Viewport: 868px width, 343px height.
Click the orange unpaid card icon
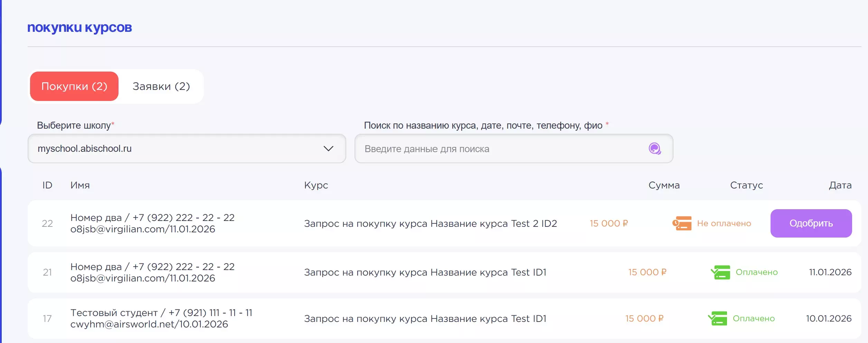[682, 223]
